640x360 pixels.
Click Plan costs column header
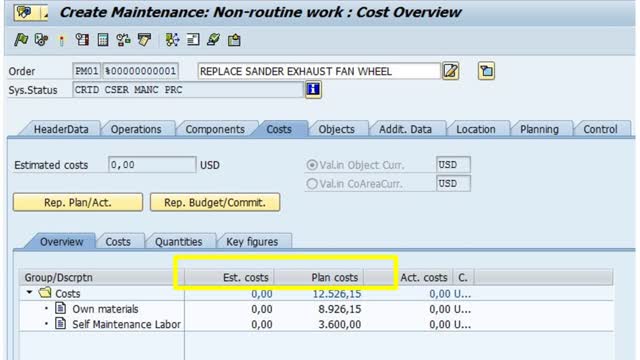[x=318, y=278]
